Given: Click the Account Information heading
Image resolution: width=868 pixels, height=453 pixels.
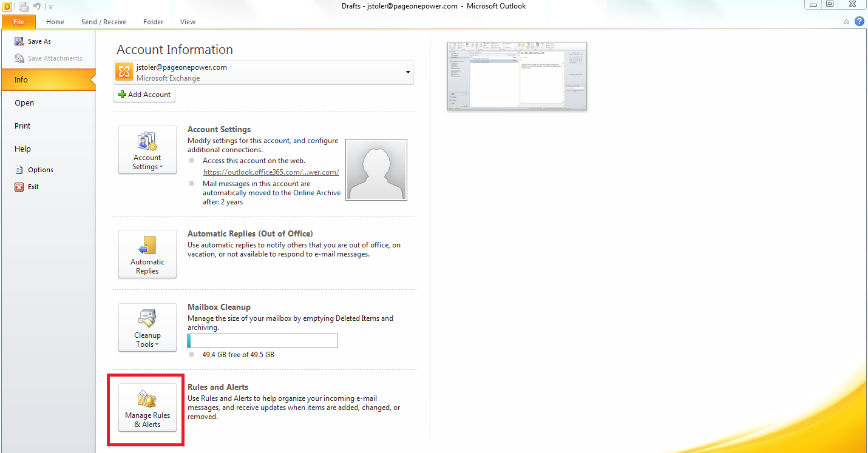Looking at the screenshot, I should pyautogui.click(x=175, y=50).
